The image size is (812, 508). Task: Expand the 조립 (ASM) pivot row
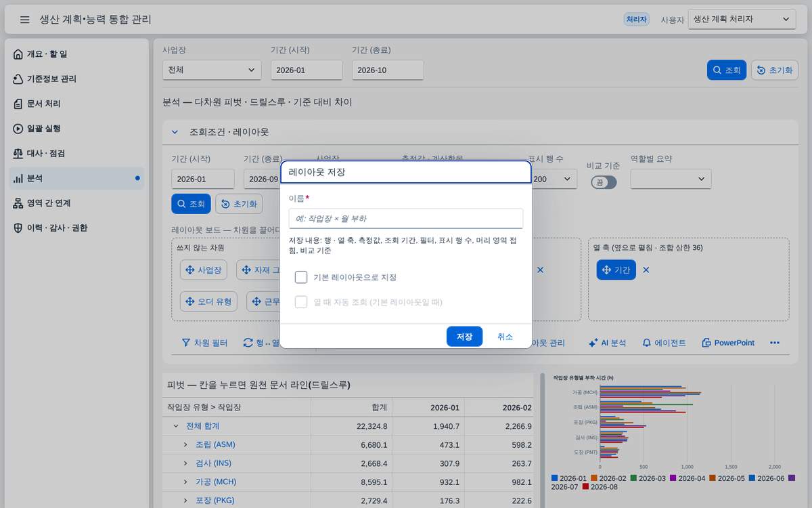[x=185, y=444]
